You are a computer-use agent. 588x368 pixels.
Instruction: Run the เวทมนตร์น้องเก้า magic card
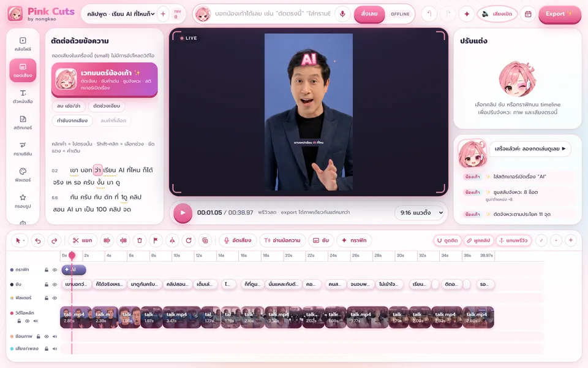point(104,80)
